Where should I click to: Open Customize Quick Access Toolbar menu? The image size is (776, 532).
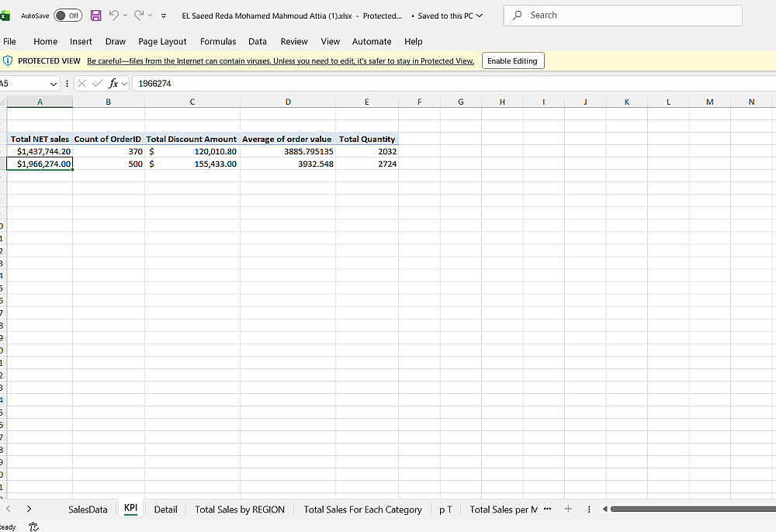point(163,16)
